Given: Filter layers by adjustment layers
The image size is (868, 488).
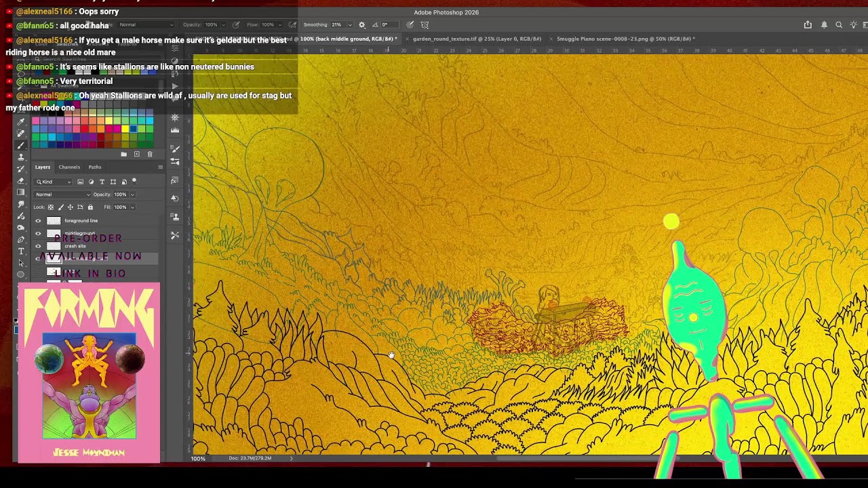Looking at the screenshot, I should point(91,182).
